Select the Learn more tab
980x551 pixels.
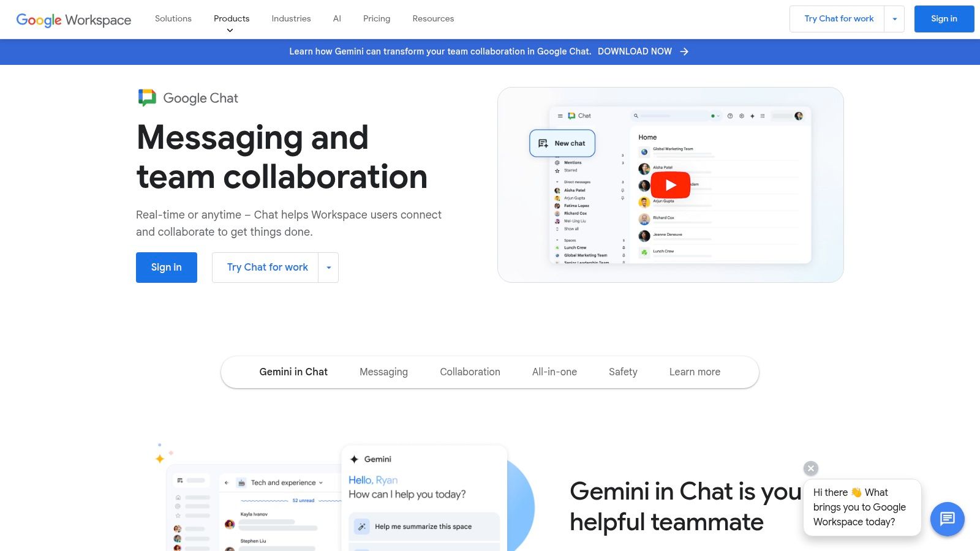695,372
